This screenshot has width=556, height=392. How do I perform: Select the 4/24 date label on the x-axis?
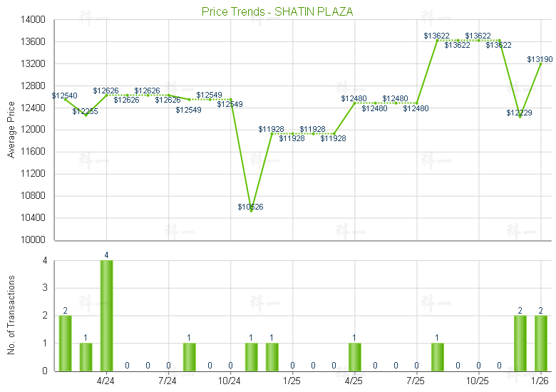pos(105,381)
